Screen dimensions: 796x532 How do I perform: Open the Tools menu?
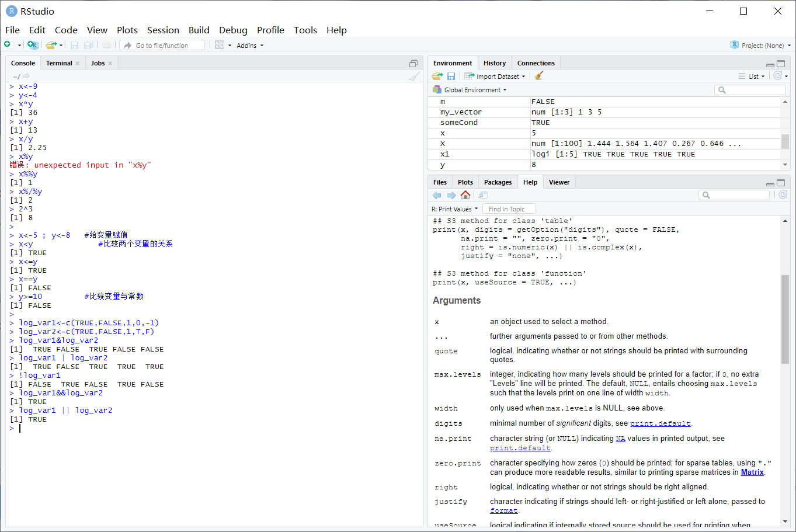305,30
